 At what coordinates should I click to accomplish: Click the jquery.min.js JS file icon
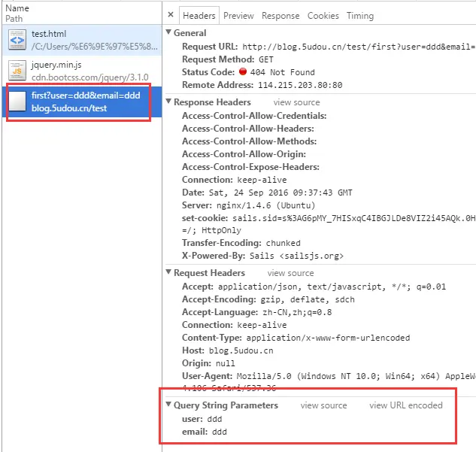(x=17, y=71)
